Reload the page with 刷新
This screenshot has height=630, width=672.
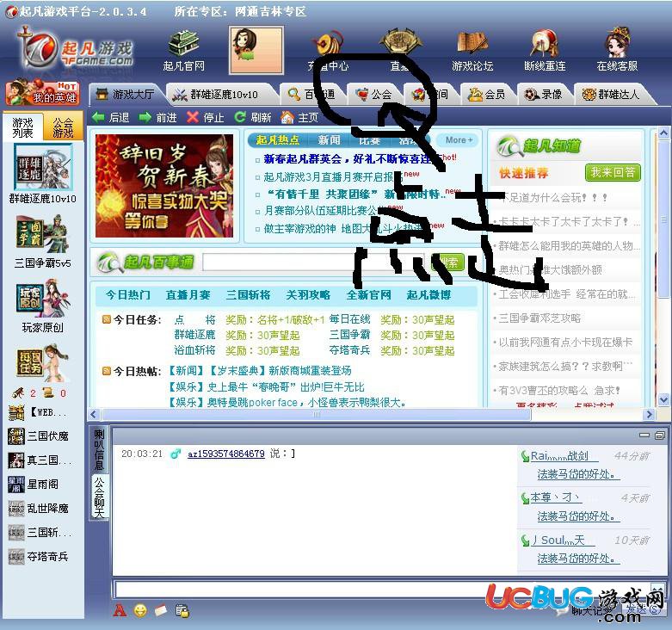point(252,117)
